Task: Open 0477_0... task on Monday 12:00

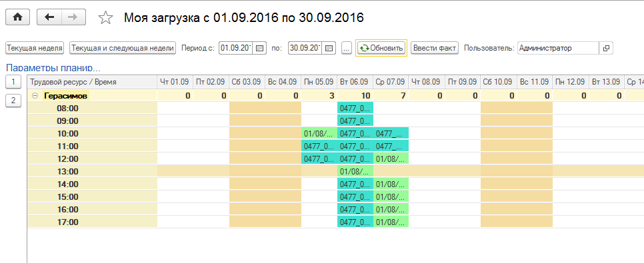Action: point(319,158)
